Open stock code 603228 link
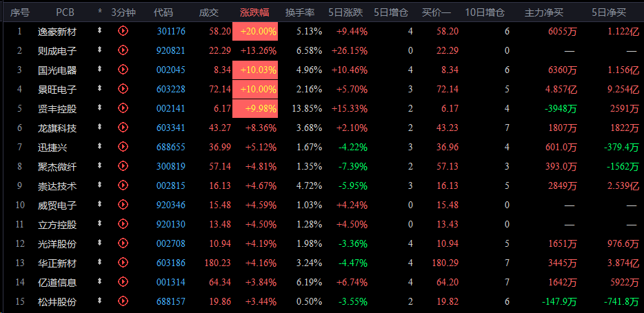 tap(171, 89)
